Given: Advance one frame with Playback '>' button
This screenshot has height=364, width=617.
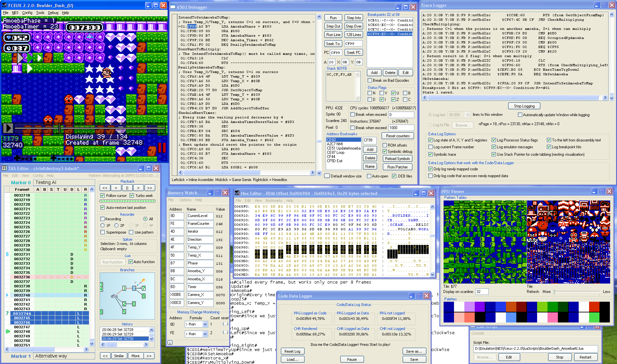Looking at the screenshot, I should 138,188.
